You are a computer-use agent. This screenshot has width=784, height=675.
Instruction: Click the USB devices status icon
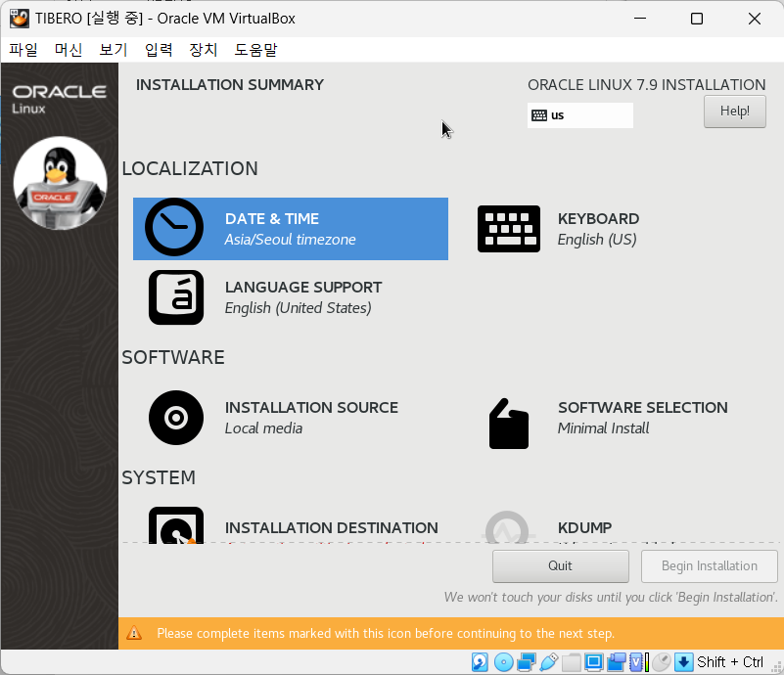(x=548, y=662)
